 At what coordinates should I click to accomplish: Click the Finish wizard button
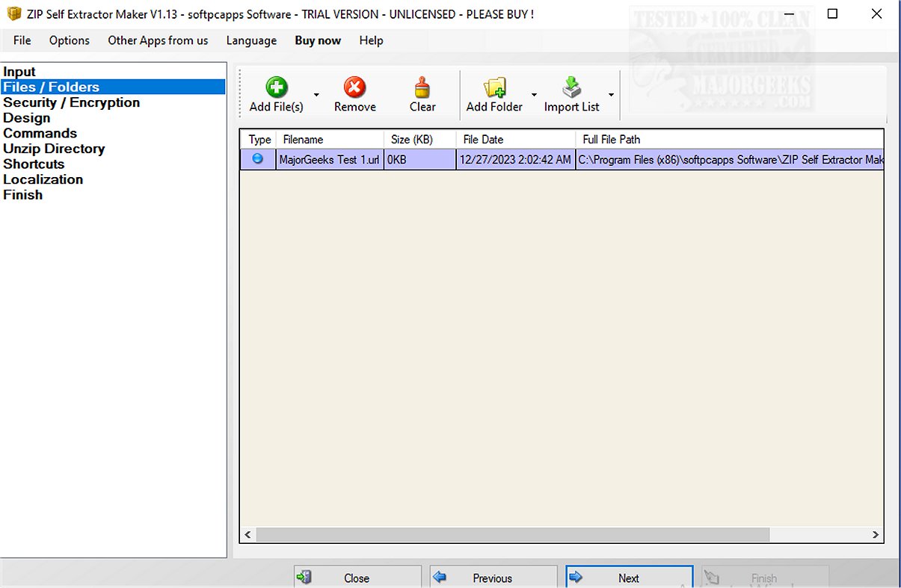coord(765,578)
